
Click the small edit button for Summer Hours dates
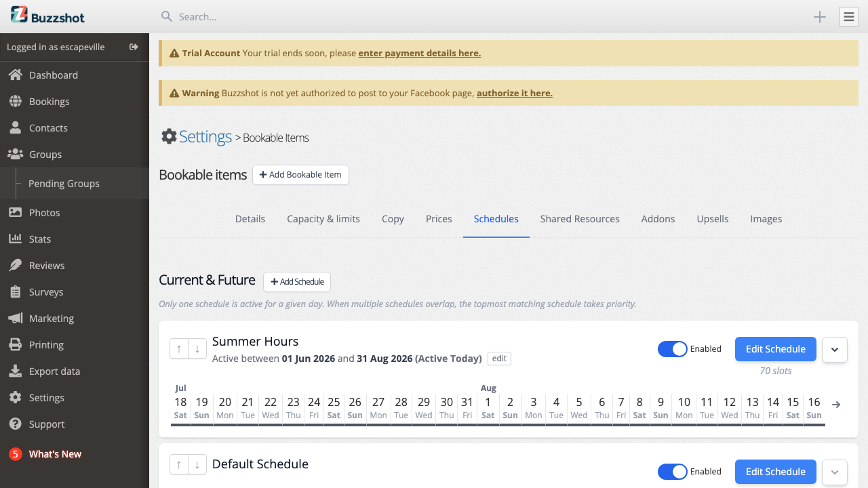[x=499, y=359]
